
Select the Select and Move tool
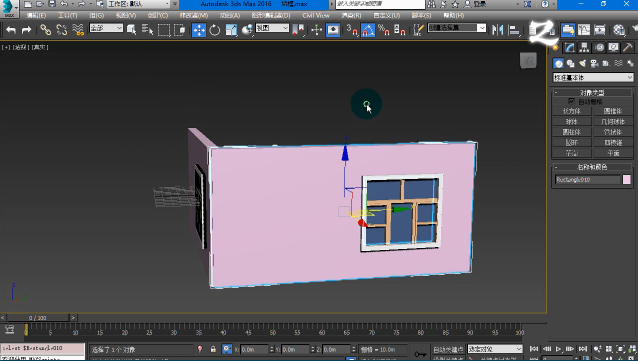pos(199,30)
